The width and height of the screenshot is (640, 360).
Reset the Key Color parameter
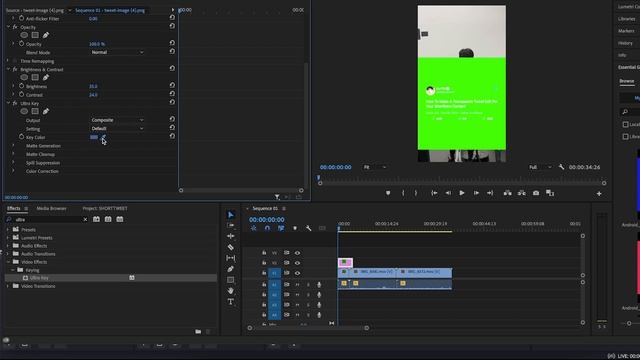click(172, 136)
